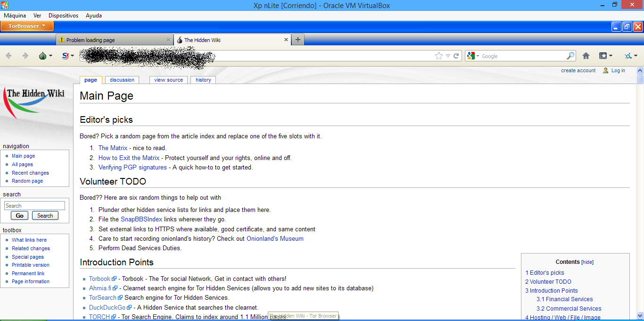Open Permanent link in toolbox
This screenshot has width=644, height=321.
tap(28, 273)
